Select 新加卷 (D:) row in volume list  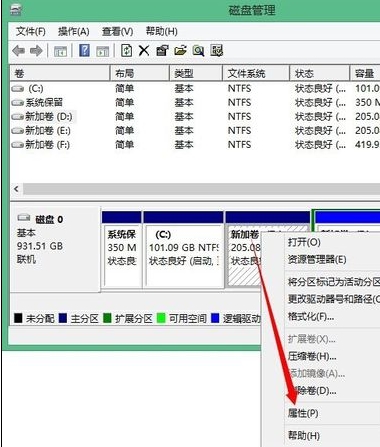195,117
